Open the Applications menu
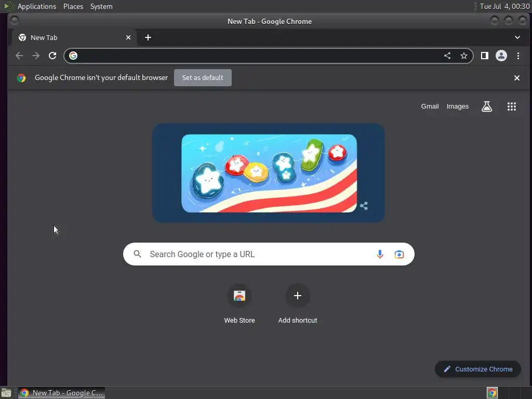This screenshot has height=399, width=532. pyautogui.click(x=37, y=6)
